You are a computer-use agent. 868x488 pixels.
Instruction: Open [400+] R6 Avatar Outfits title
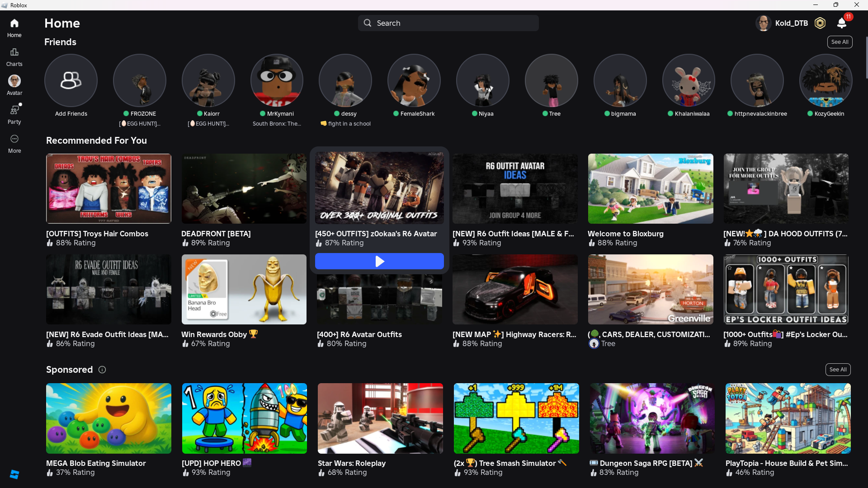pos(359,334)
